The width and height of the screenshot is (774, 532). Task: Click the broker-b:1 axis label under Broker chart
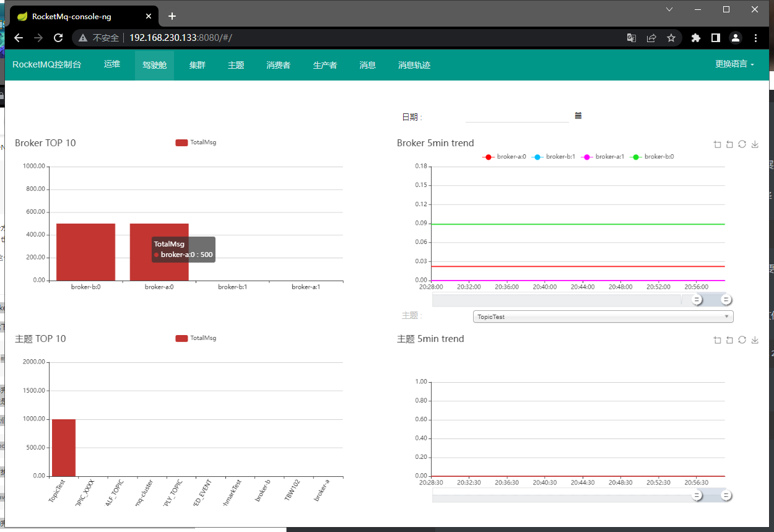point(233,287)
